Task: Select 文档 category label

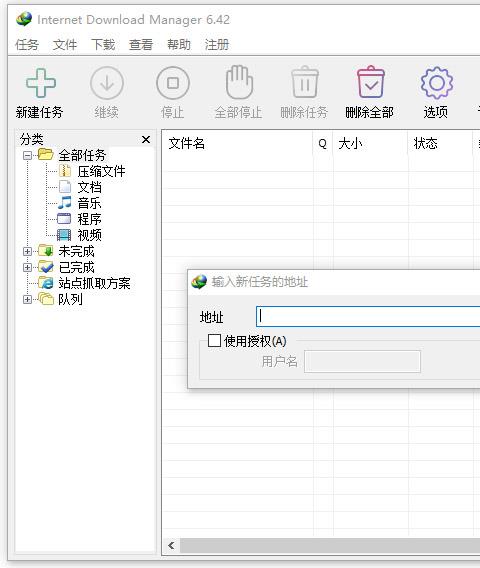Action: pos(89,187)
